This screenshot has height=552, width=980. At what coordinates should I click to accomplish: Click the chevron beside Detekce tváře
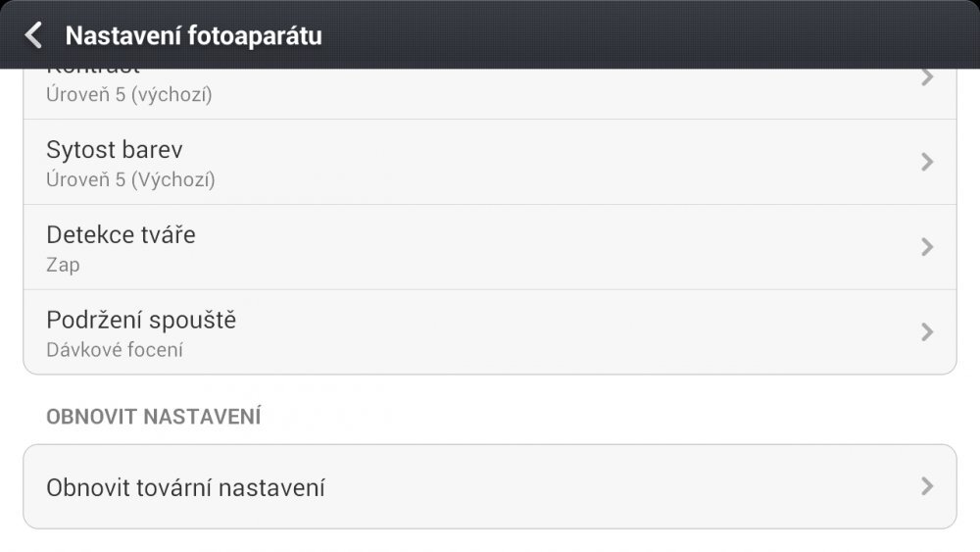pyautogui.click(x=927, y=247)
